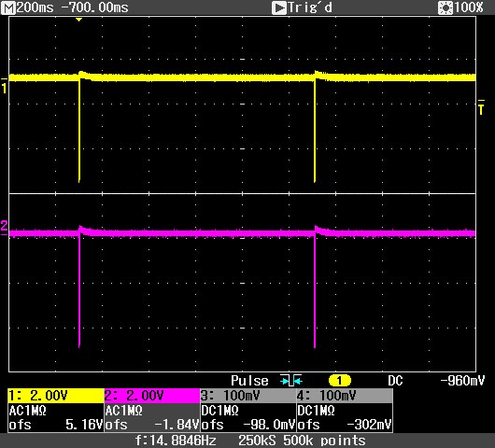495x448 pixels.
Task: Click the Trig'd run status icon
Action: [x=278, y=8]
